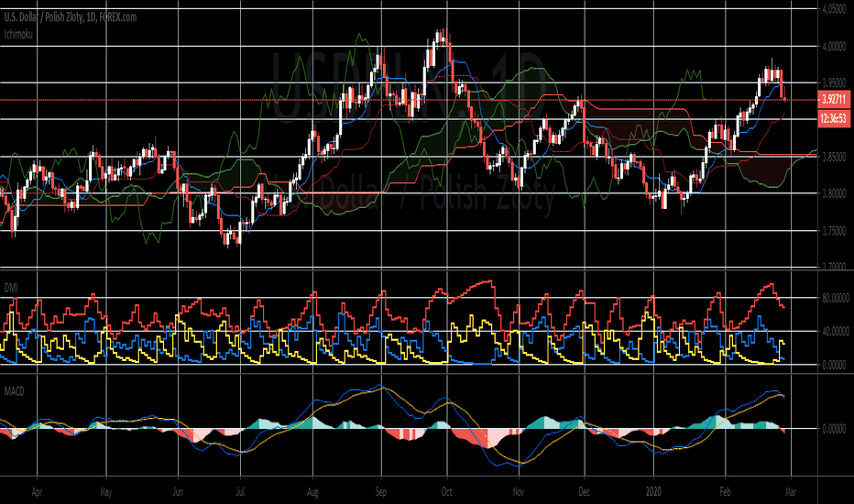The height and width of the screenshot is (504, 854).
Task: Click the Dec date on time axis
Action: click(x=584, y=492)
